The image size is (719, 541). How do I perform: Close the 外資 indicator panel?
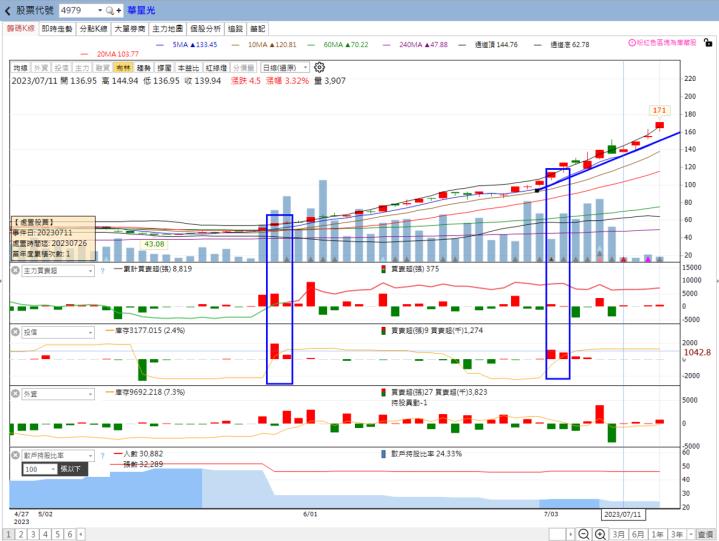pos(15,393)
